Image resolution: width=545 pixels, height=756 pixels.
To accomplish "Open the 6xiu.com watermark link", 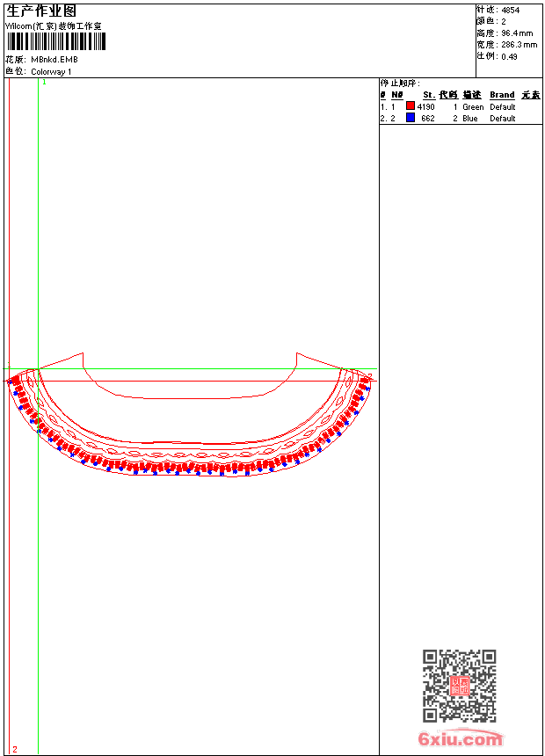I will pos(460,739).
